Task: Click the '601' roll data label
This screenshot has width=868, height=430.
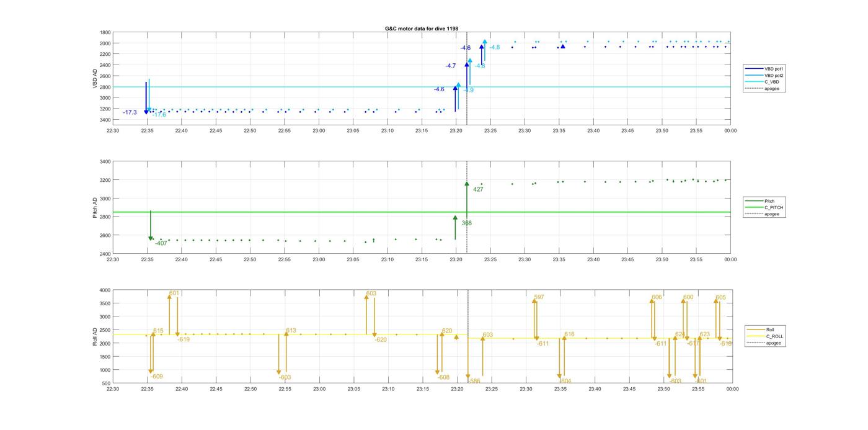Action: pyautogui.click(x=174, y=293)
